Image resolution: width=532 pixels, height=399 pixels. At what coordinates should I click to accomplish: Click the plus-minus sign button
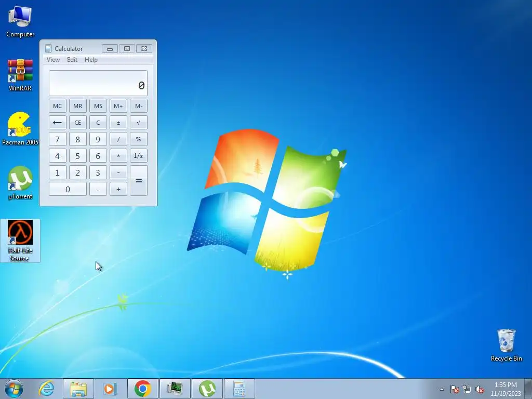click(118, 123)
